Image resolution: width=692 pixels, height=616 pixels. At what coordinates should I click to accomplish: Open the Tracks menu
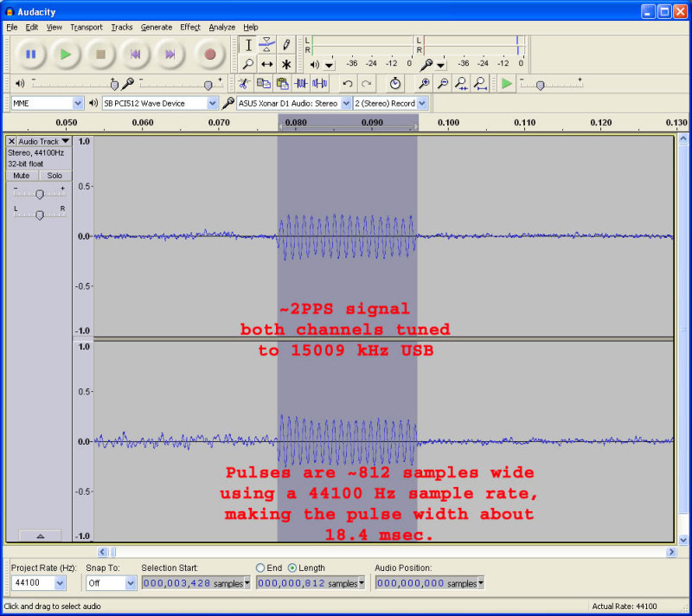click(122, 28)
